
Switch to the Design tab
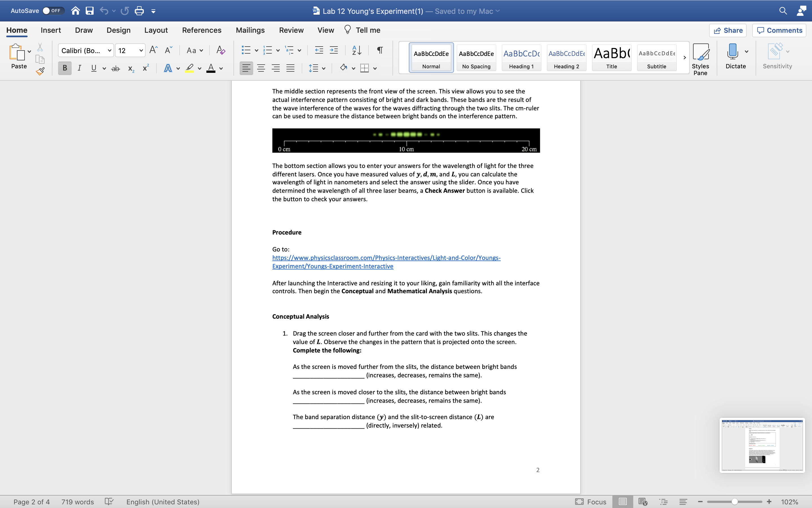coord(118,30)
